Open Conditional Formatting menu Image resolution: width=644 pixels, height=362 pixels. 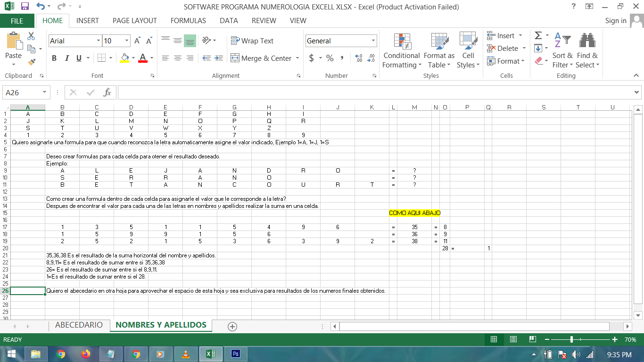[401, 51]
